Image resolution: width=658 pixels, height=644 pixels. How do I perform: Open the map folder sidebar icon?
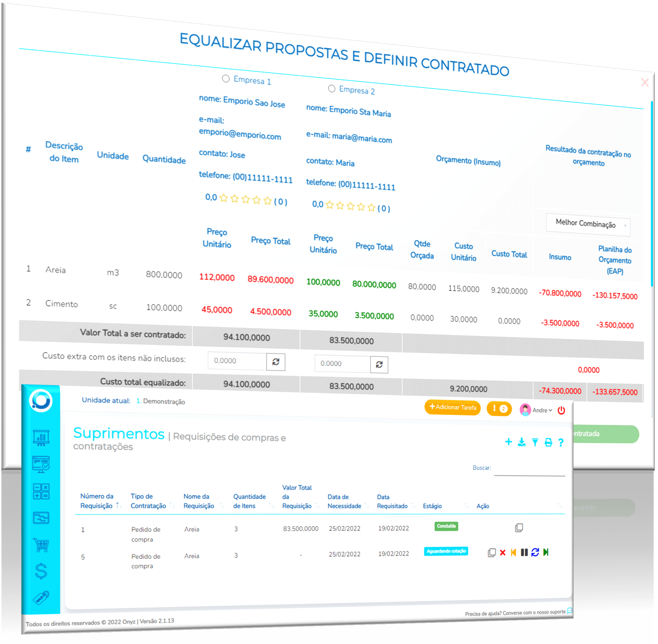(x=41, y=518)
